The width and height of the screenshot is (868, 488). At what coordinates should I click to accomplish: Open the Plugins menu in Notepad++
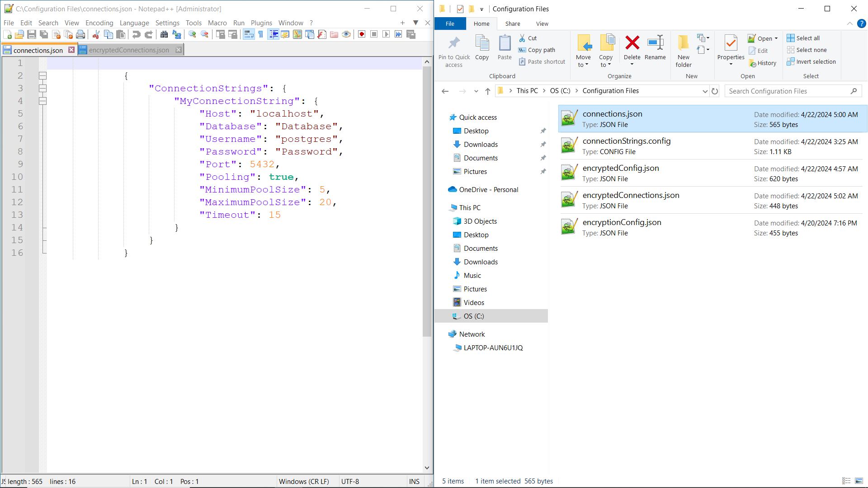261,23
